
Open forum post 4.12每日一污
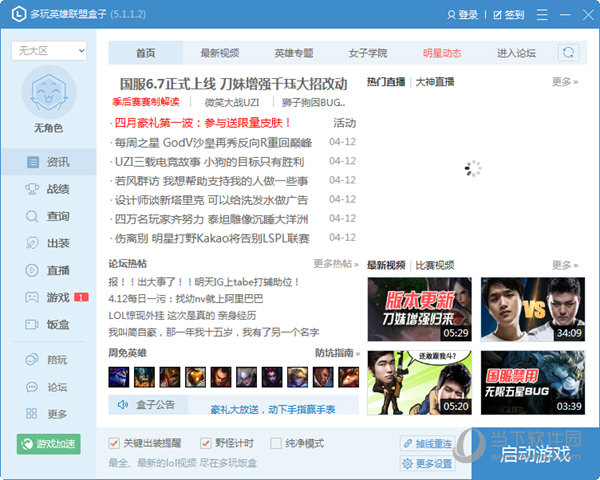[x=186, y=299]
